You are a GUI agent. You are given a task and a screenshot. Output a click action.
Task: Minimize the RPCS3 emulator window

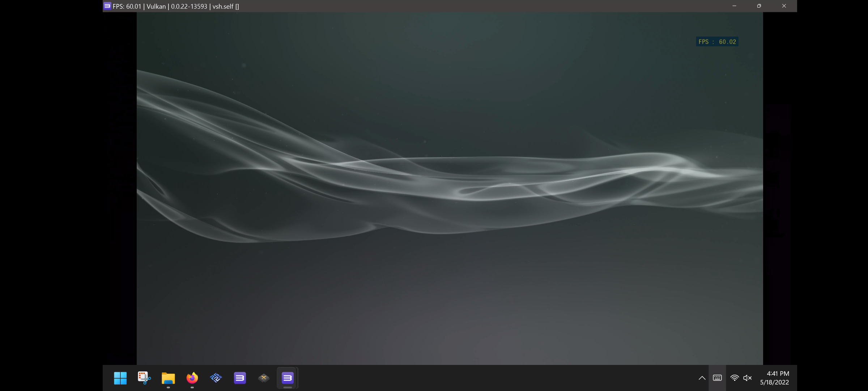[x=734, y=6]
